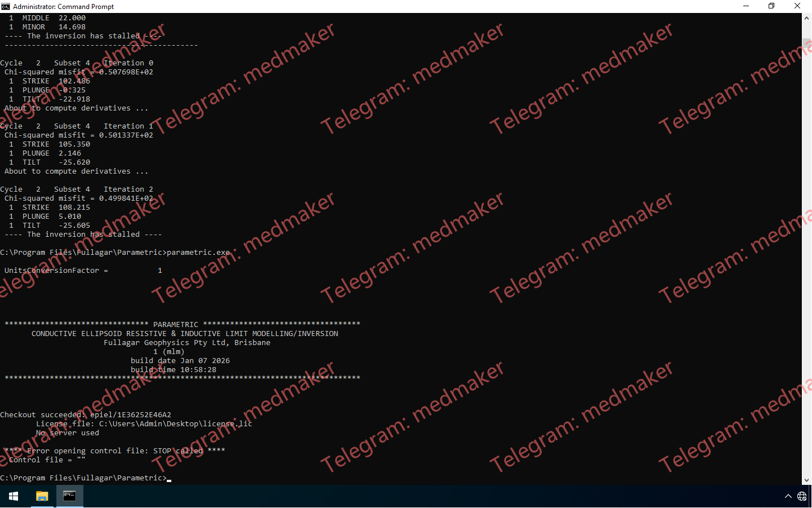Click the license.lic file path line
The height and width of the screenshot is (508, 812).
point(144,424)
